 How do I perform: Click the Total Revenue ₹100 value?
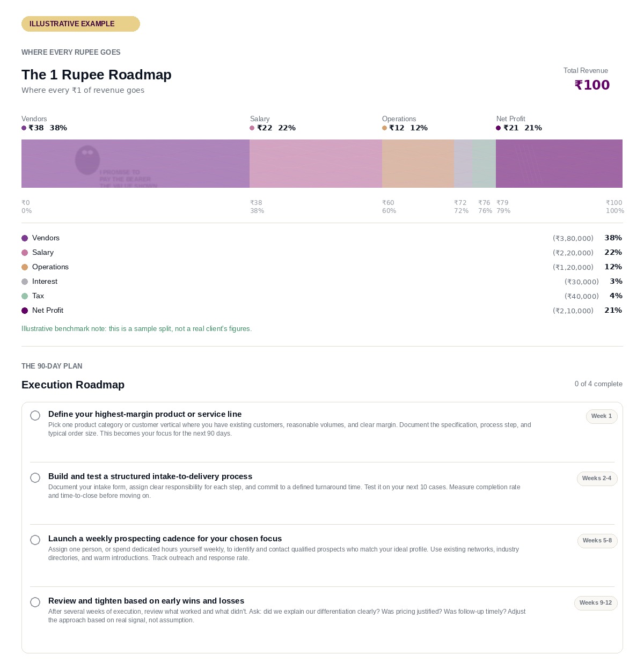[592, 85]
